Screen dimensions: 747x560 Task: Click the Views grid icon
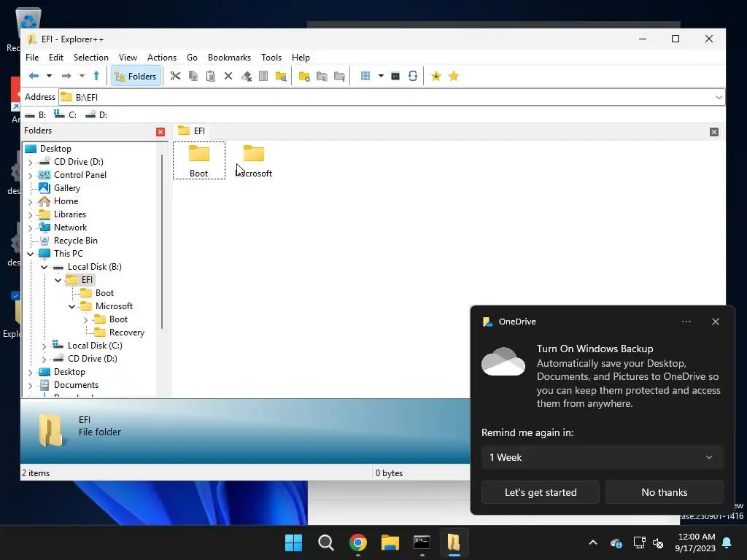[365, 76]
